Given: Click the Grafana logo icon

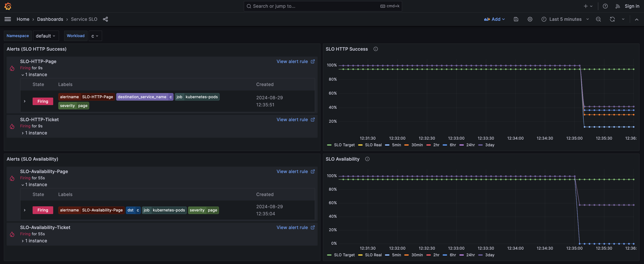Looking at the screenshot, I should 8,6.
